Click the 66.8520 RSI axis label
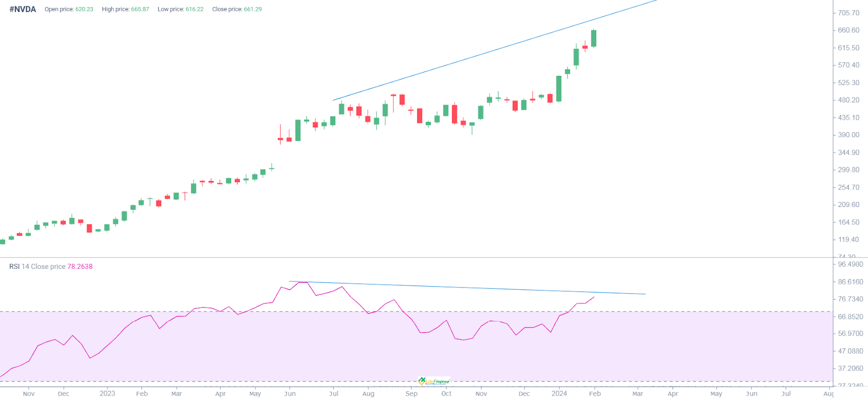The width and height of the screenshot is (868, 401). [x=850, y=316]
